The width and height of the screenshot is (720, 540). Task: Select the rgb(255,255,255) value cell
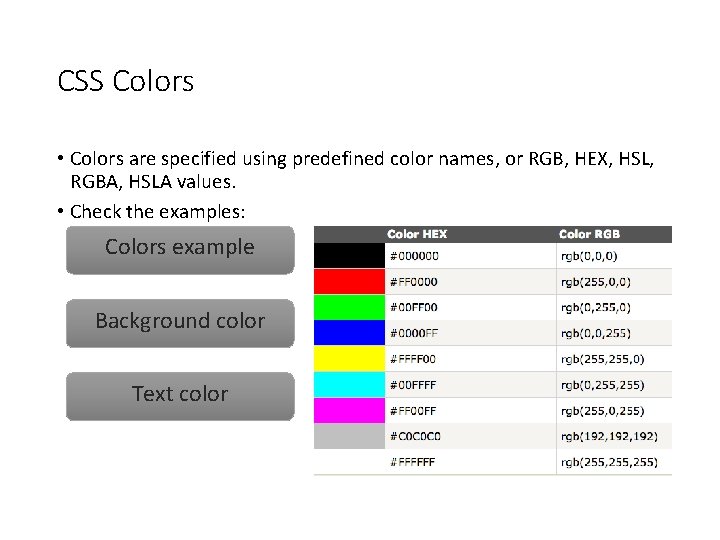click(x=608, y=462)
